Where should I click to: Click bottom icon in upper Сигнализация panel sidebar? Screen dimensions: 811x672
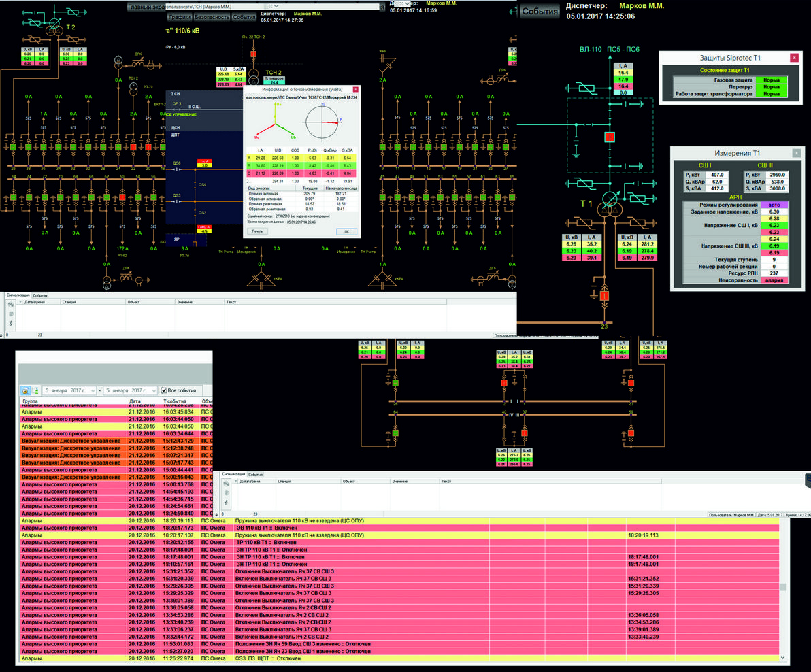tap(11, 323)
